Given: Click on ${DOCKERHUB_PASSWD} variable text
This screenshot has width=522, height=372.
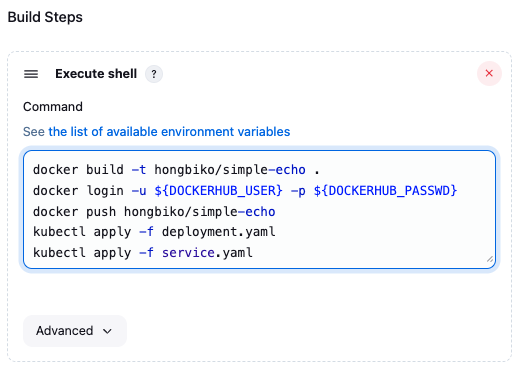Looking at the screenshot, I should click(385, 191).
